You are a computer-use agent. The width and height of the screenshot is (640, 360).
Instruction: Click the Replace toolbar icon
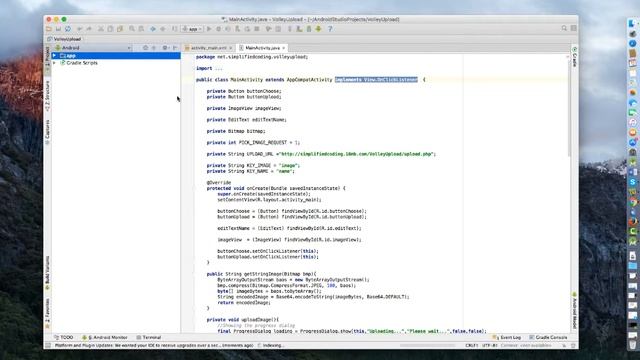(x=141, y=29)
